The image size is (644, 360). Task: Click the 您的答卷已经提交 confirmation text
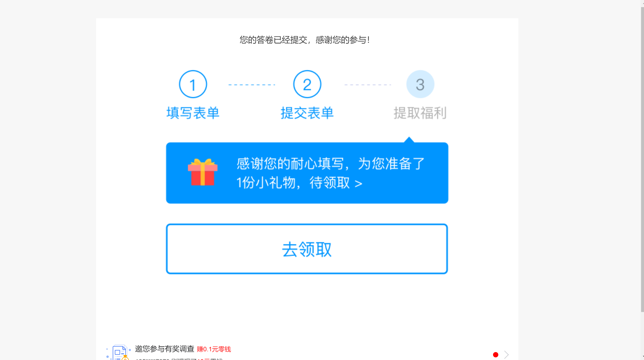274,40
